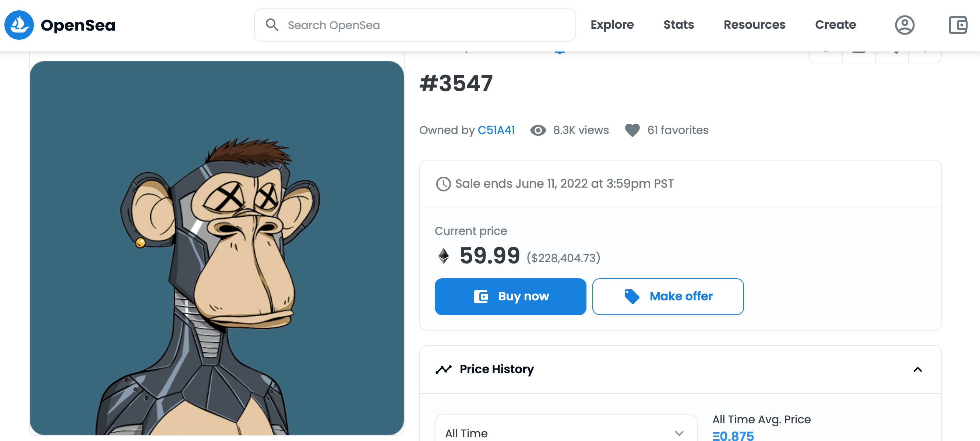Open the Explore menu
The image size is (980, 441).
[x=612, y=25]
